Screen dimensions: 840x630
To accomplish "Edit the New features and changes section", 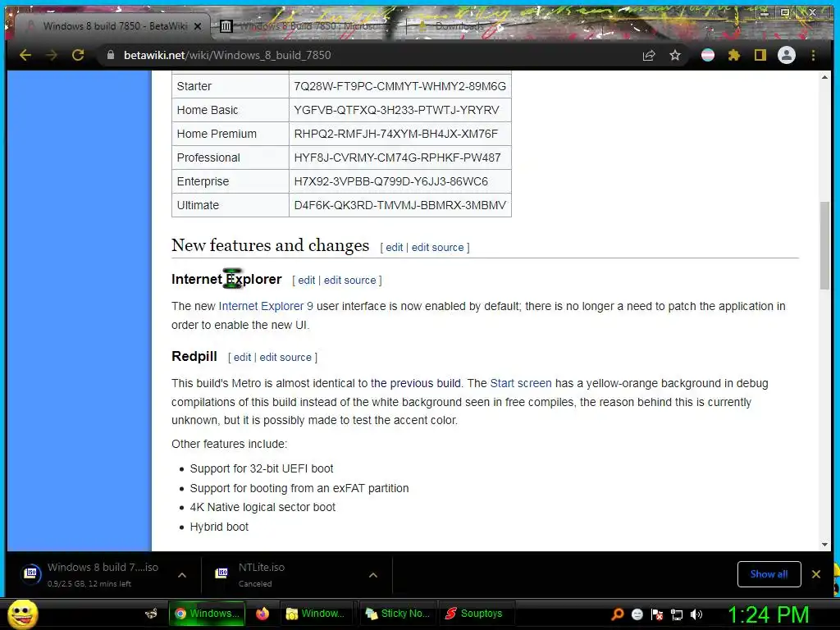I will pos(394,248).
